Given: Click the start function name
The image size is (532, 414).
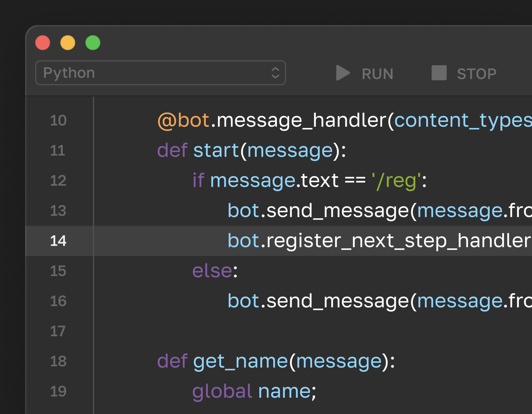Looking at the screenshot, I should point(216,151).
